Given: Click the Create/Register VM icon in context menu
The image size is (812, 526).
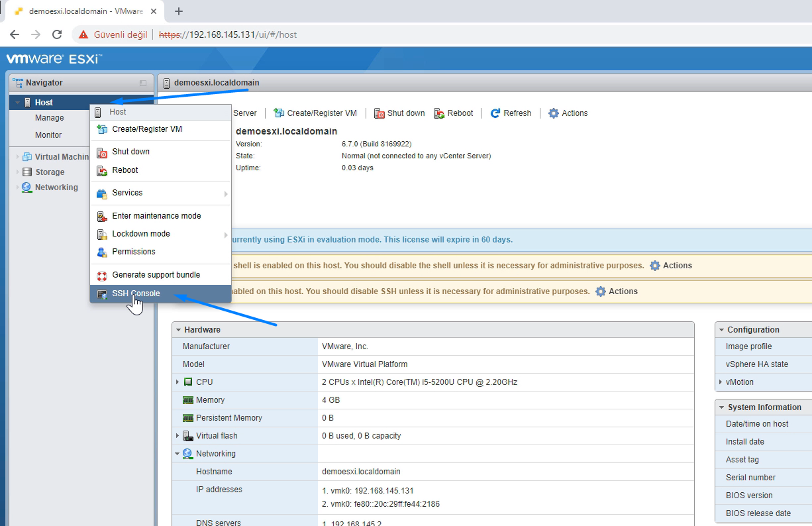Looking at the screenshot, I should click(x=102, y=129).
